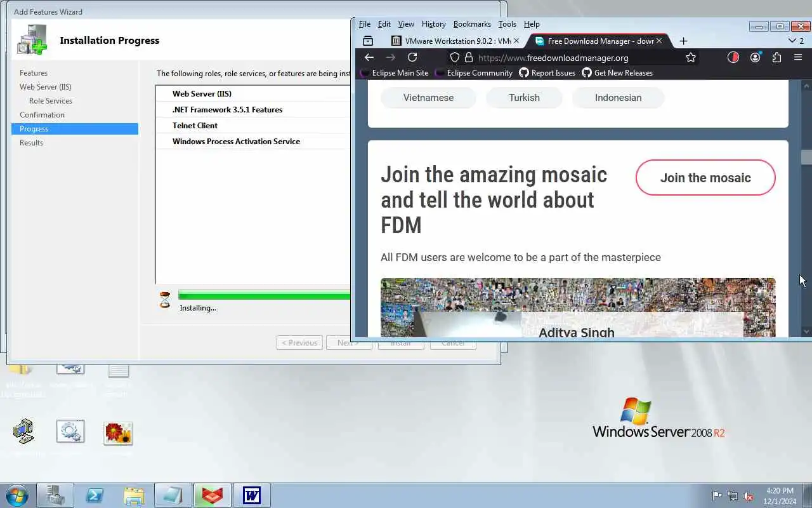The image size is (812, 508).
Task: Open the browser hamburger application menu
Action: tap(798, 57)
